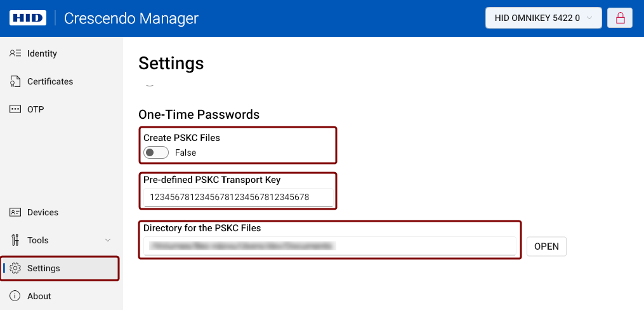Screen dimensions: 644x310
Task: Click the HID logo in header
Action: (27, 18)
